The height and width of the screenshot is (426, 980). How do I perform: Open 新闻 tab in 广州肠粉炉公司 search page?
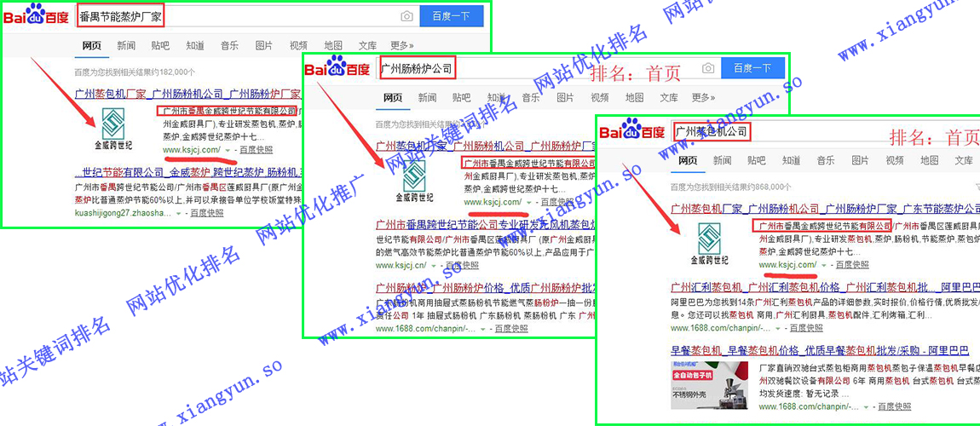click(427, 97)
